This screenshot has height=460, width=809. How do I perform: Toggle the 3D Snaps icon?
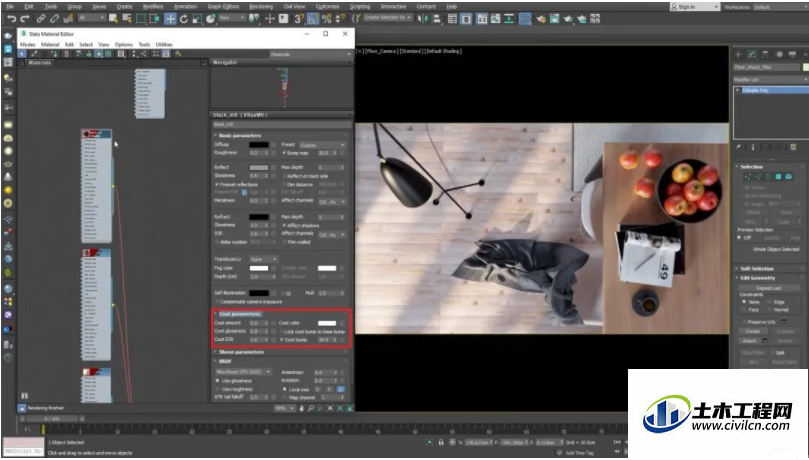click(299, 19)
